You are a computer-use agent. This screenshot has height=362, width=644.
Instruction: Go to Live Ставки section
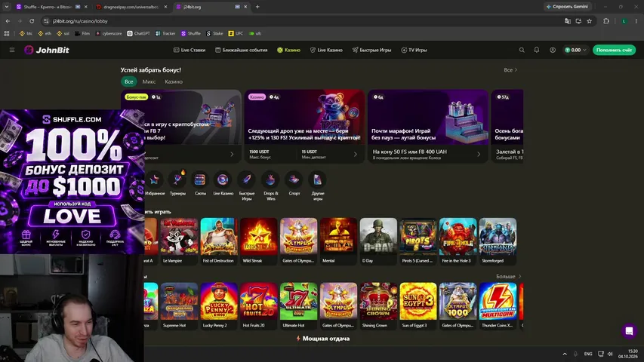190,50
